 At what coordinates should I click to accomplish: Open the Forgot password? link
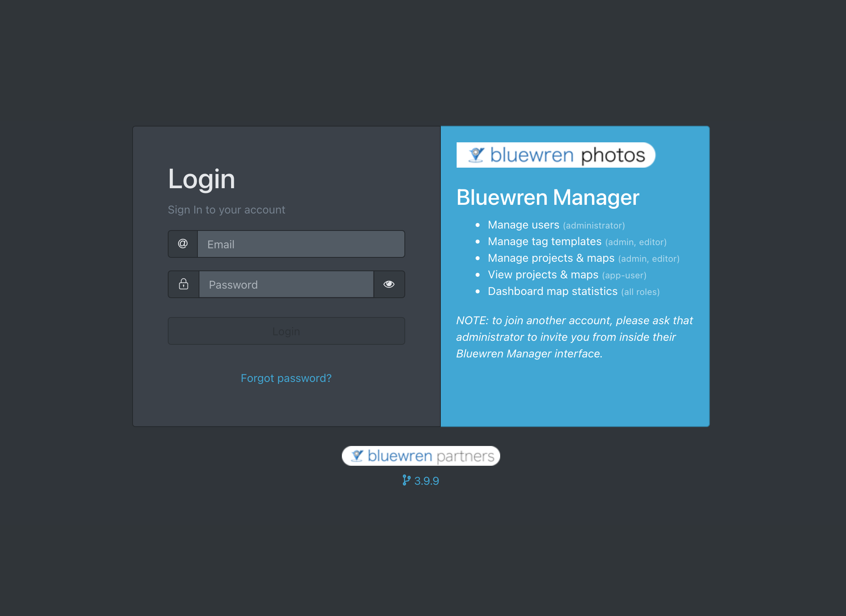[x=286, y=378]
